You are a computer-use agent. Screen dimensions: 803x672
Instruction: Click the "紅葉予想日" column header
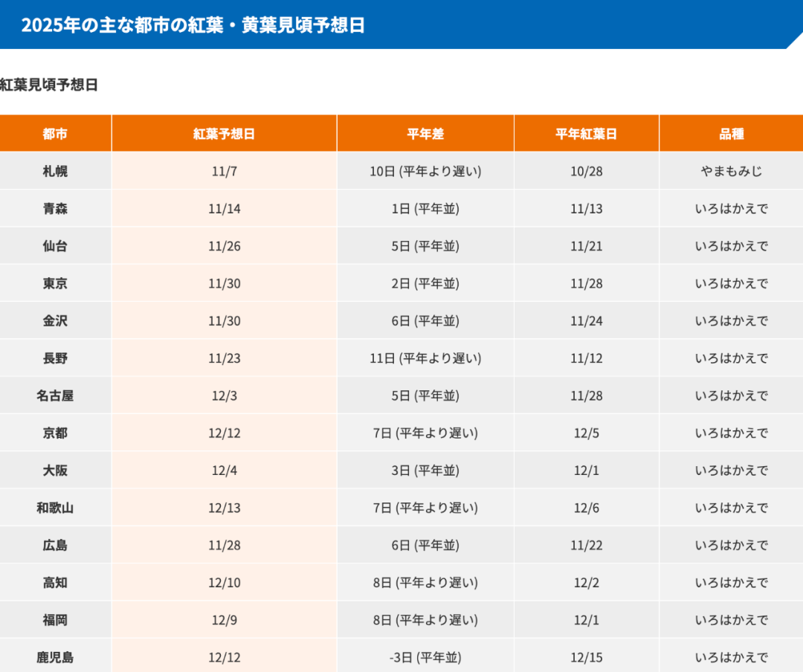coord(225,134)
